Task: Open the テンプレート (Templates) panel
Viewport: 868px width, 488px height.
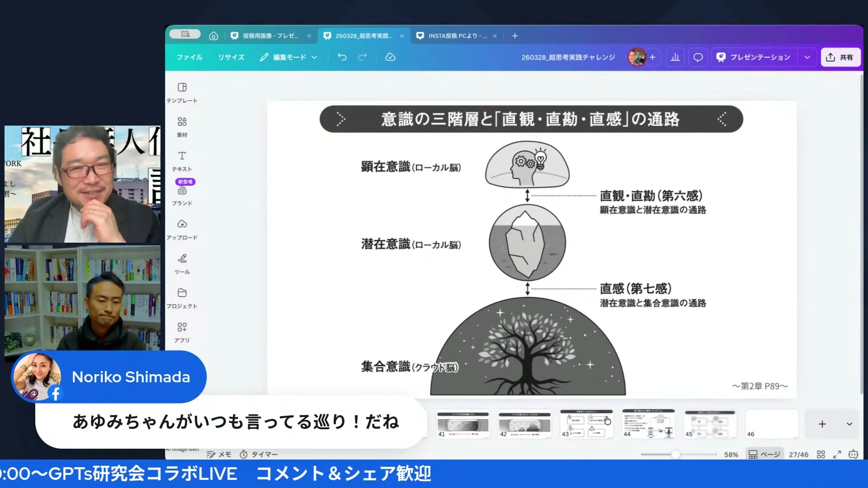Action: tap(182, 92)
